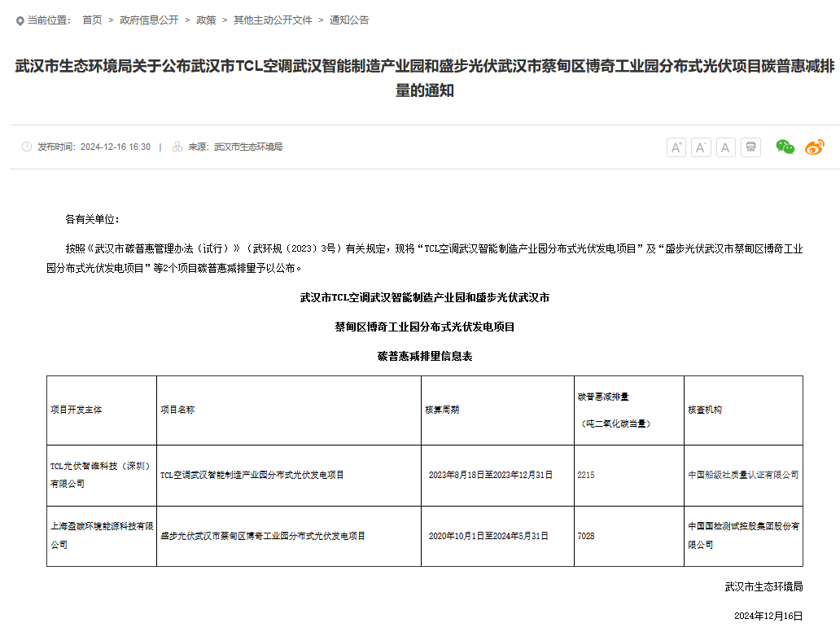This screenshot has width=840, height=632.
Task: Click the A- decrease font size icon
Action: click(701, 147)
